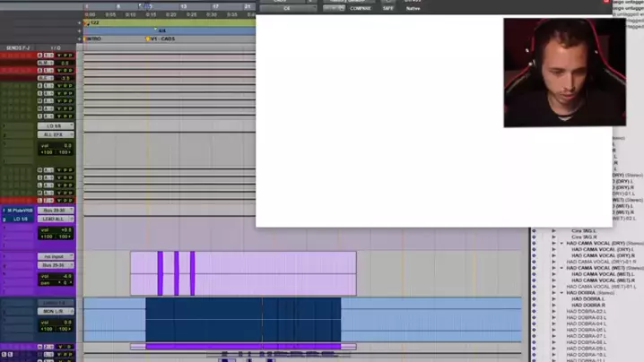Click the I/O column header
Screen dimensions: 644x362
[x=56, y=47]
